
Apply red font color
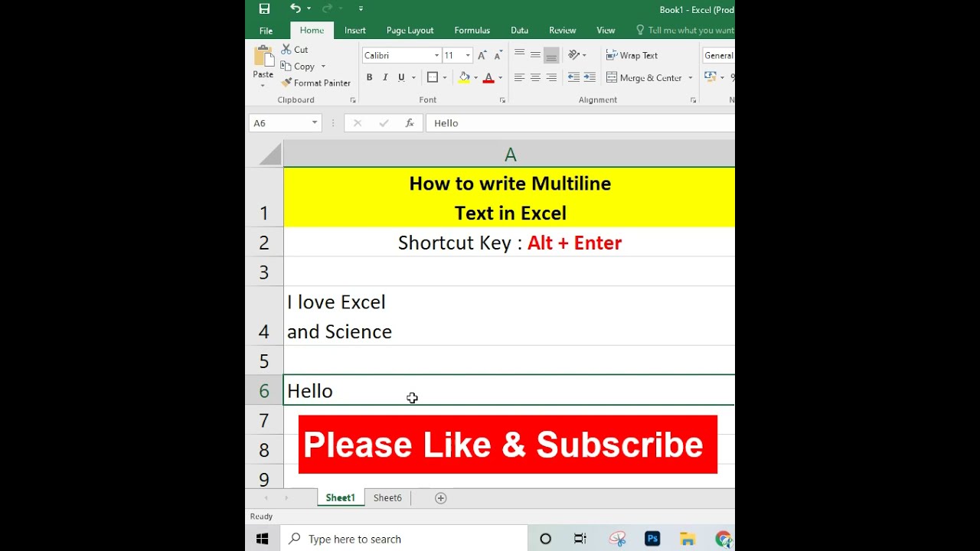pos(488,77)
